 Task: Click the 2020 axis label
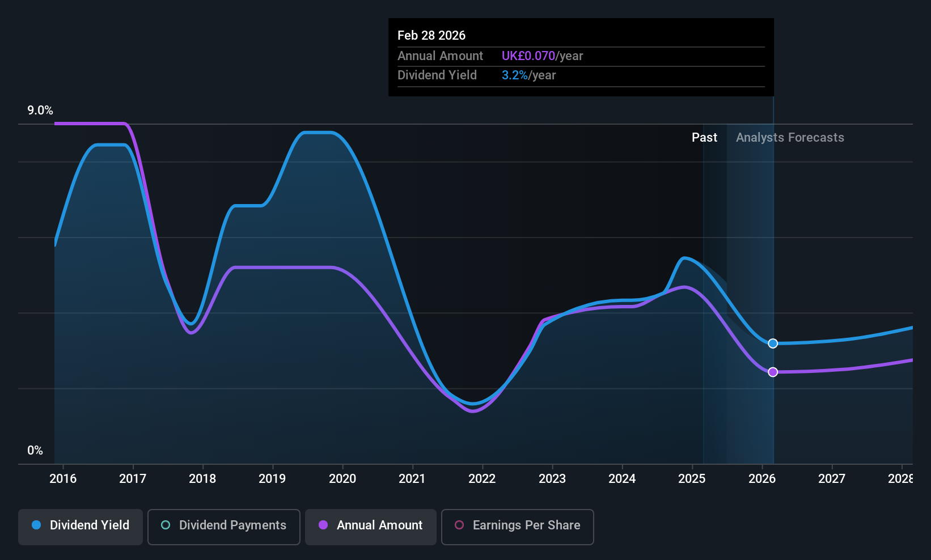pyautogui.click(x=342, y=479)
